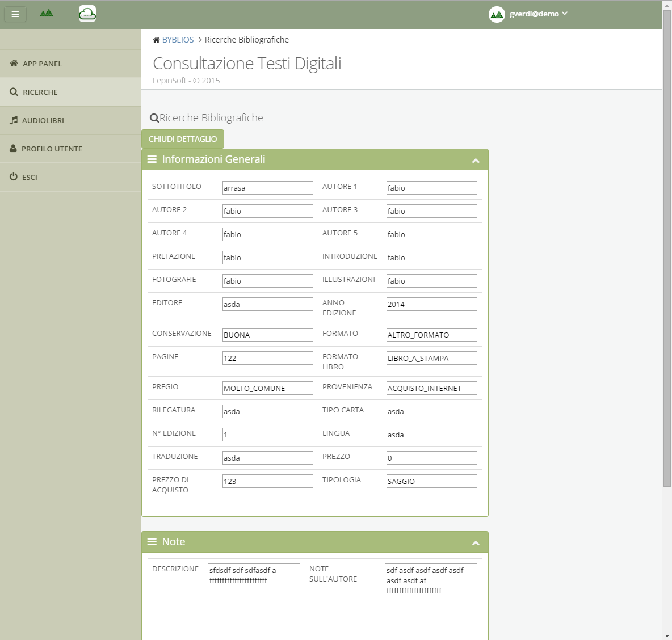The image size is (672, 640).
Task: Click the LINGUA input field
Action: [x=431, y=435]
